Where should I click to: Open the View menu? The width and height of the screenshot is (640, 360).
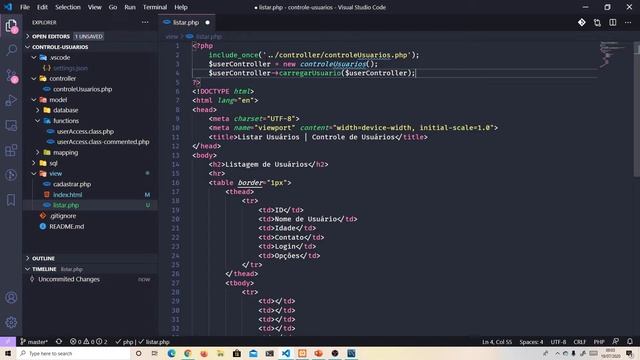[94, 7]
